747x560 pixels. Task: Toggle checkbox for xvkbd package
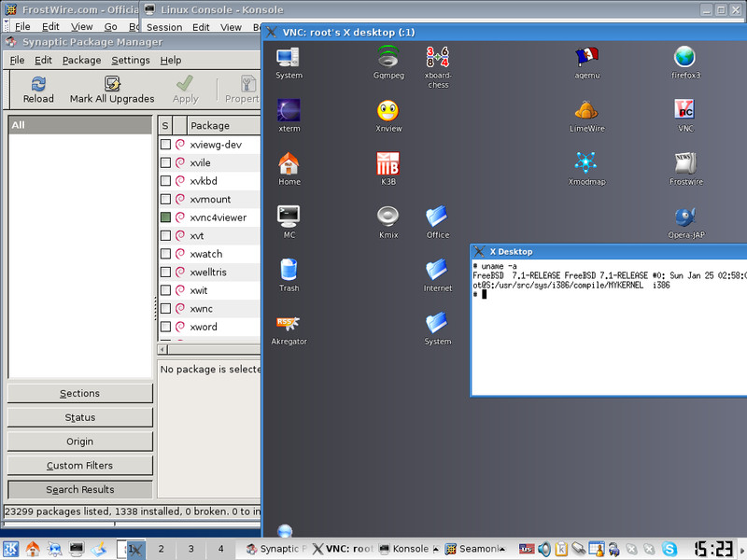(x=165, y=180)
